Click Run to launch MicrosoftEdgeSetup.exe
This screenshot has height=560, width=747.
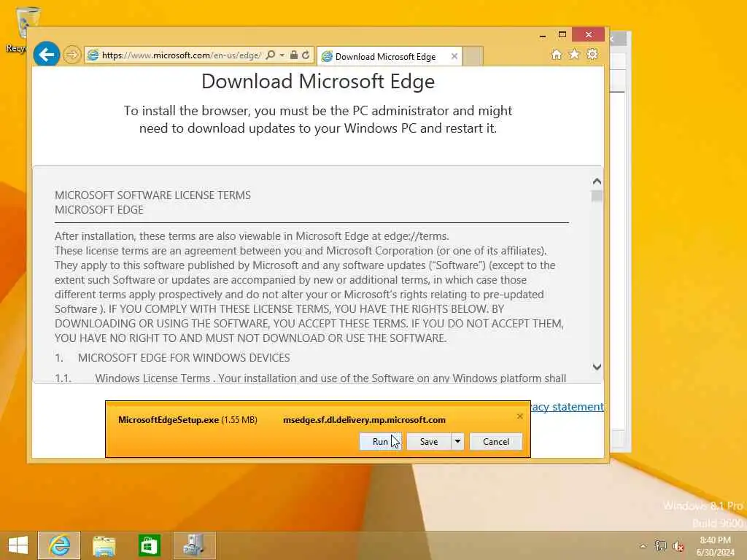[x=380, y=441]
